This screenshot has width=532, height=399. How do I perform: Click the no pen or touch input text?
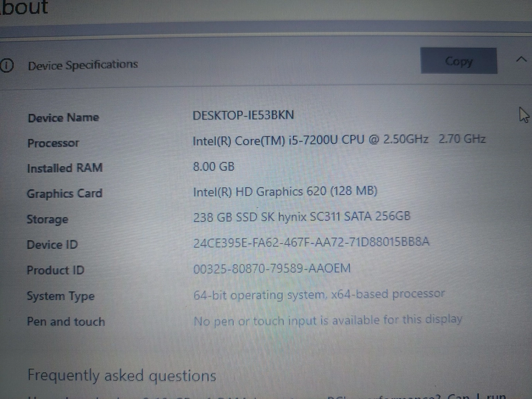point(328,320)
